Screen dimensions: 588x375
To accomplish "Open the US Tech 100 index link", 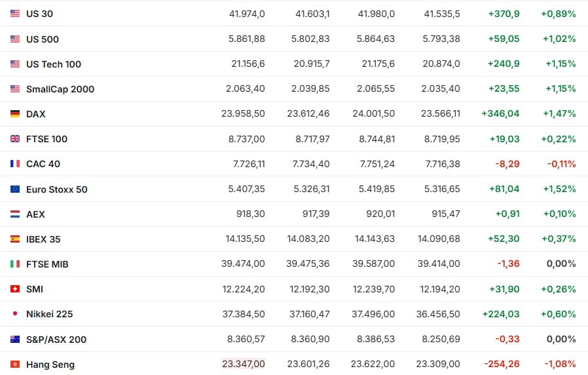I will click(x=54, y=64).
